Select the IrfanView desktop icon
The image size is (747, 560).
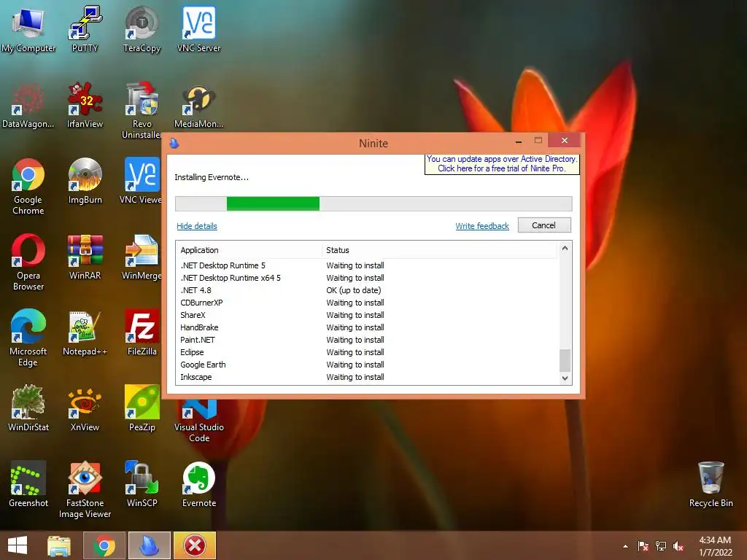(85, 105)
